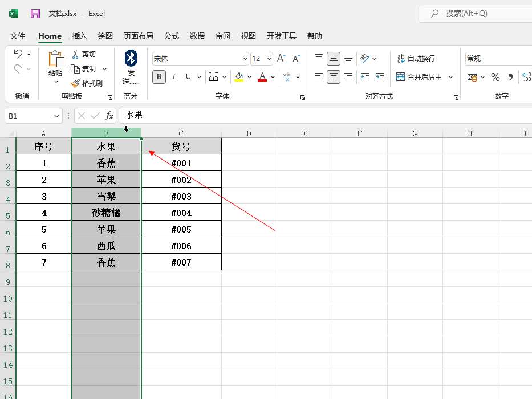Viewport: 532px width, 399px height.
Task: Click the fx insert function icon
Action: [109, 116]
